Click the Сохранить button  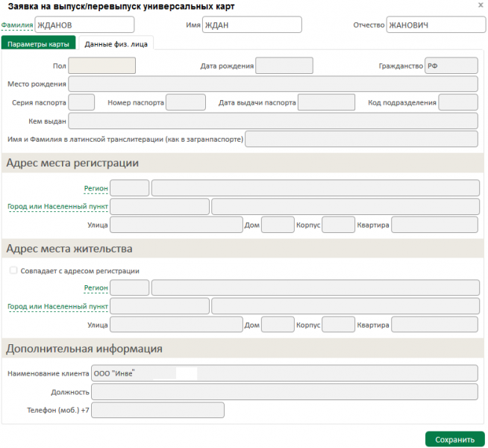[x=454, y=439]
